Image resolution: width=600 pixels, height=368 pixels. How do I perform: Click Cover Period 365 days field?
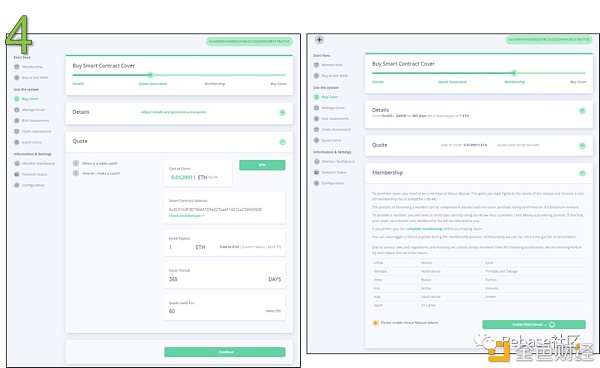pyautogui.click(x=225, y=275)
